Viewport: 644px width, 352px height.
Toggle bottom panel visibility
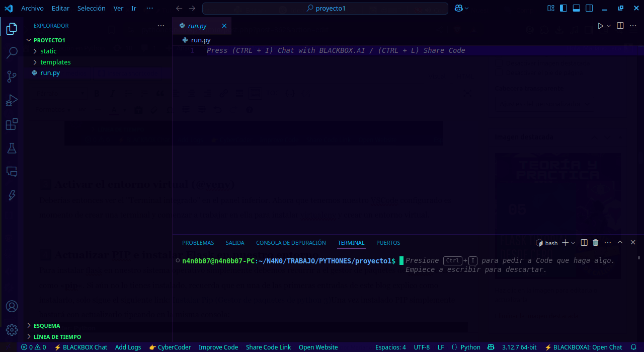click(x=577, y=8)
